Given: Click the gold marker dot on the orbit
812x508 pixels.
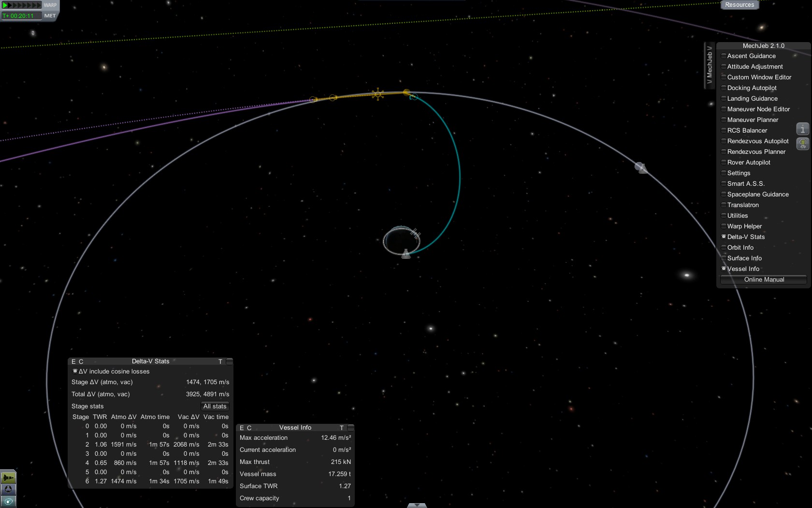Looking at the screenshot, I should click(406, 92).
